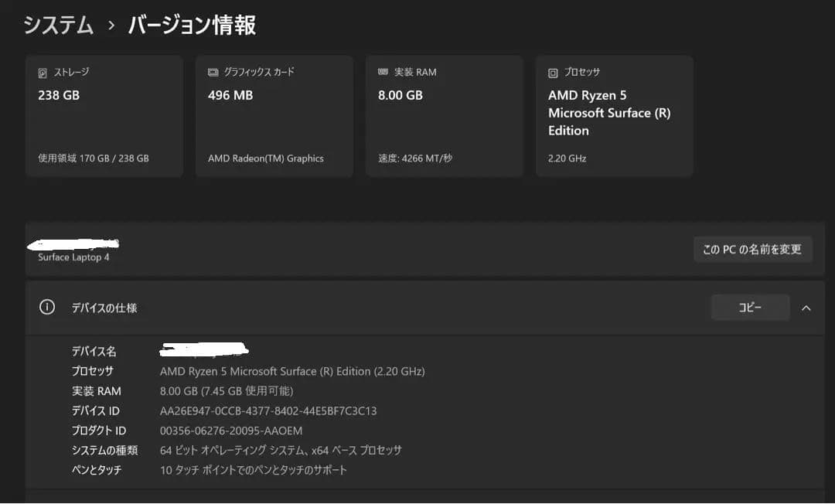Collapse the デバイスの仕様 section chevron
The height and width of the screenshot is (504, 835).
tap(806, 307)
